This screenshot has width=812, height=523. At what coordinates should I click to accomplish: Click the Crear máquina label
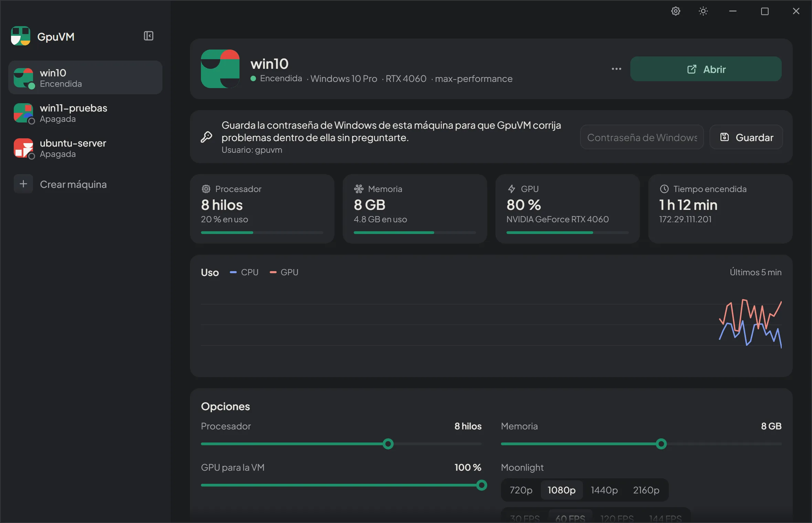(73, 184)
